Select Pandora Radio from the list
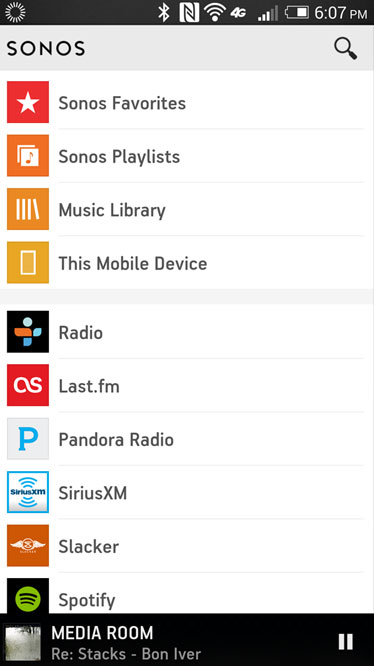 [x=187, y=439]
